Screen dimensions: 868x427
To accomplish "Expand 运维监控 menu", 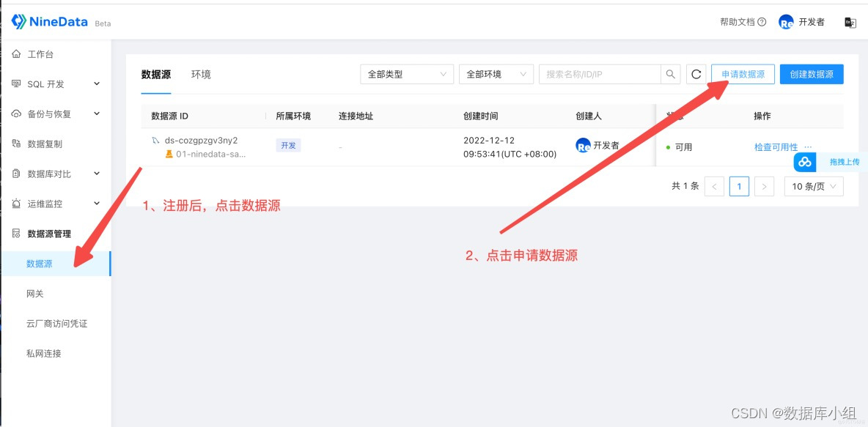I will (97, 204).
